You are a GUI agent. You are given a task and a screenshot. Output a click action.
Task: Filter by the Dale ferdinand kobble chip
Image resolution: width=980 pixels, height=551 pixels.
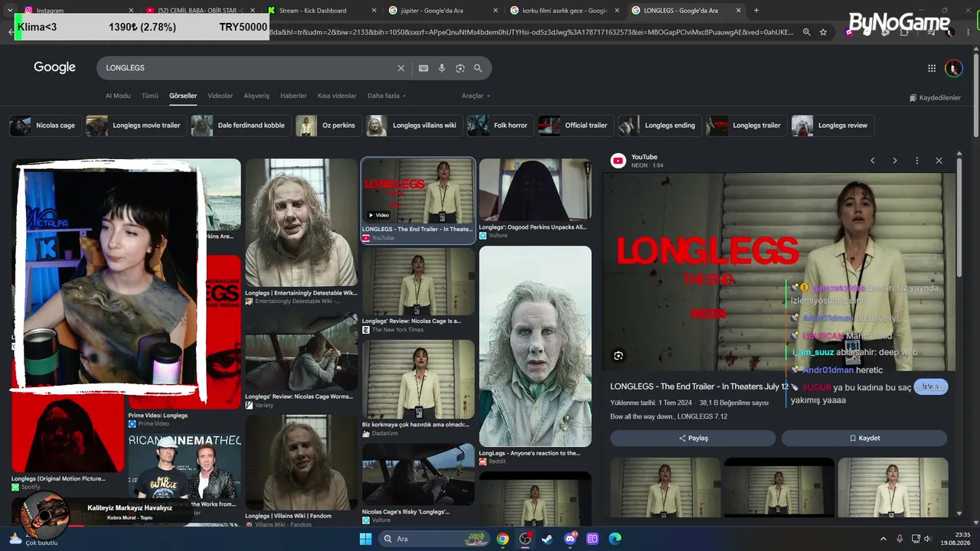pyautogui.click(x=240, y=126)
